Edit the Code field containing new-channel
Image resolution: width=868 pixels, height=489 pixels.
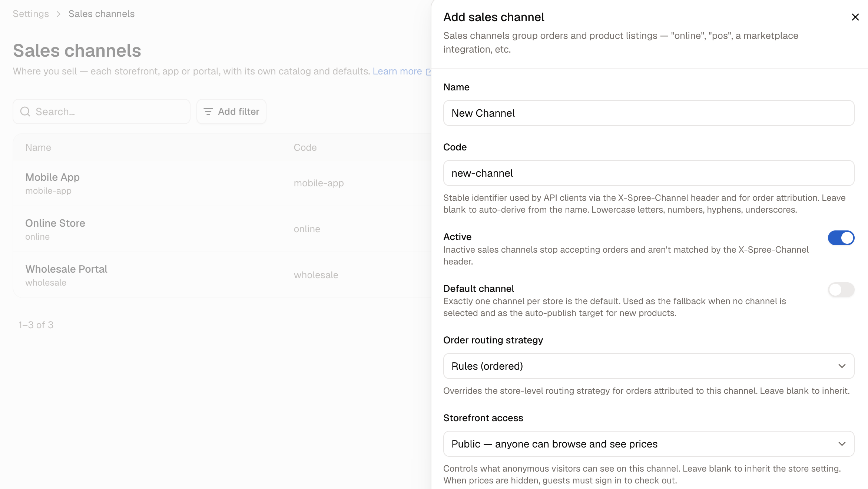(649, 173)
